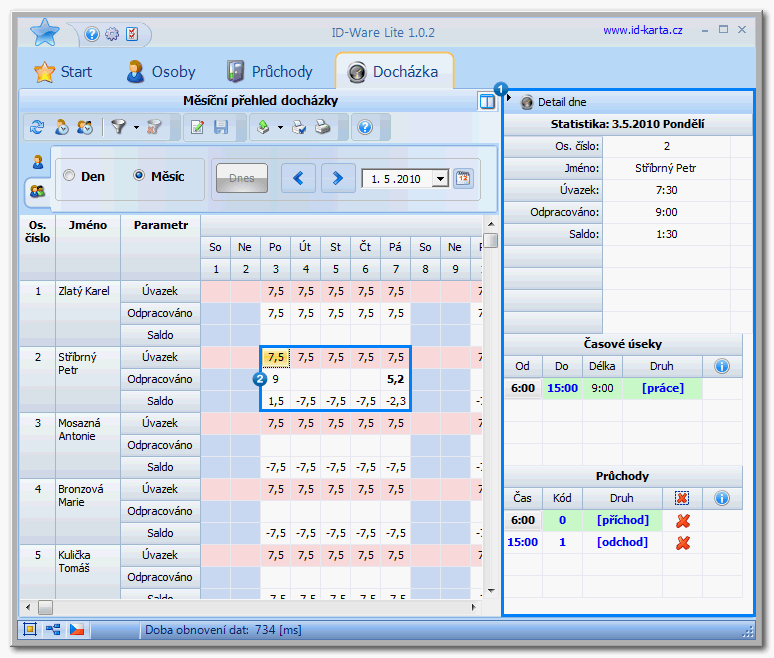This screenshot has width=774, height=658.
Task: Switch to the Osoby tab
Action: tap(161, 72)
